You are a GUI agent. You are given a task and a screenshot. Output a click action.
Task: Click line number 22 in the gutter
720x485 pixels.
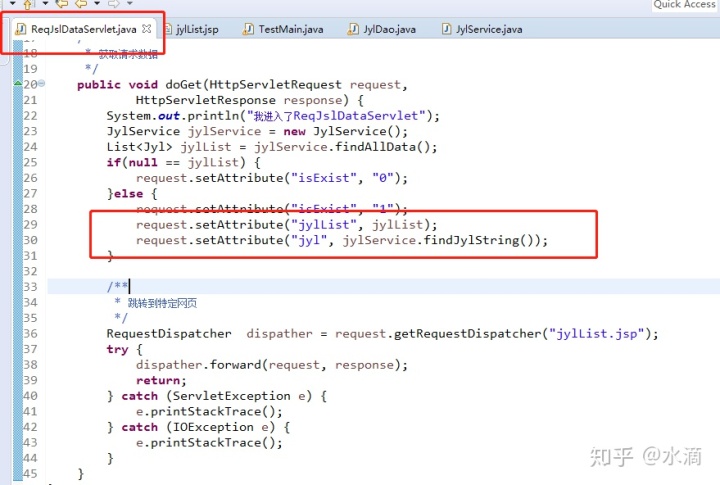[30, 116]
